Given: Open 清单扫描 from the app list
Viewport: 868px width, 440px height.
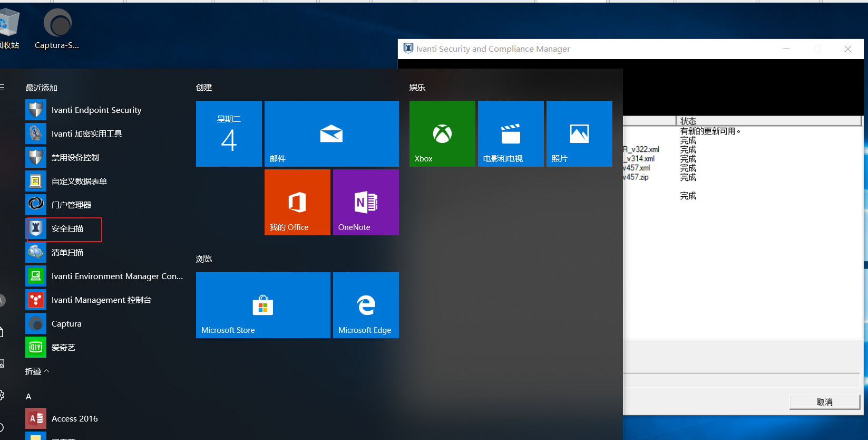Looking at the screenshot, I should point(67,253).
